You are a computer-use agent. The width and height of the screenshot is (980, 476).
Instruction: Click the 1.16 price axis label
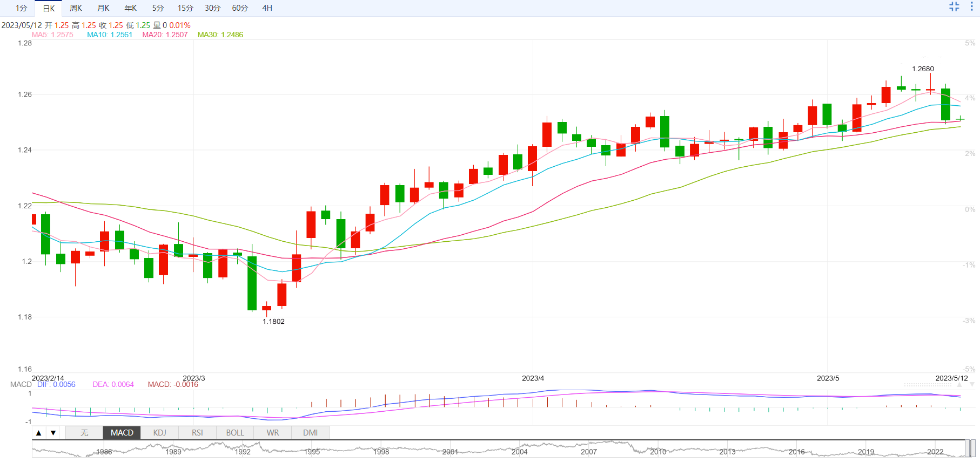pos(25,369)
